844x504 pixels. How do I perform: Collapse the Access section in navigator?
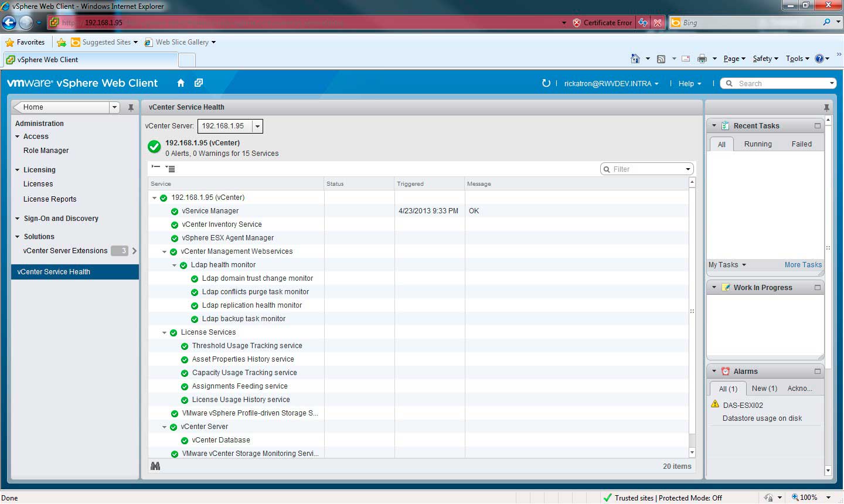(18, 137)
